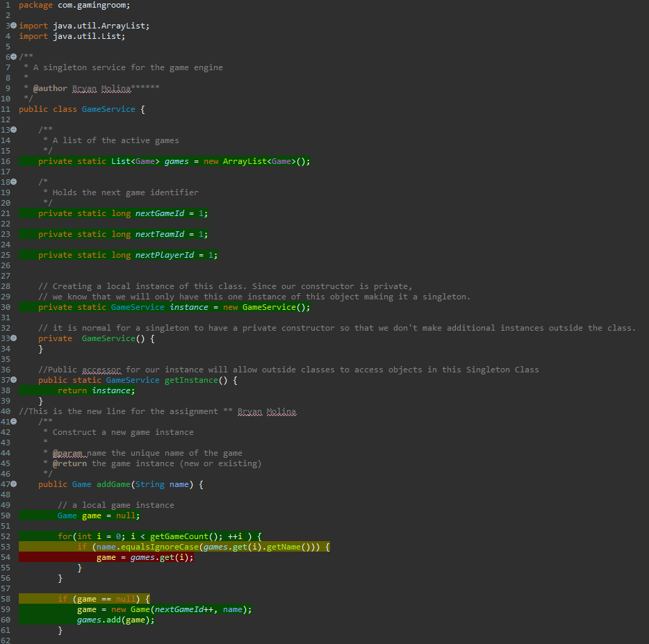Viewport: 649px width, 644px height.
Task: Click the underlined word 'accessor' in the comment
Action: (x=101, y=370)
